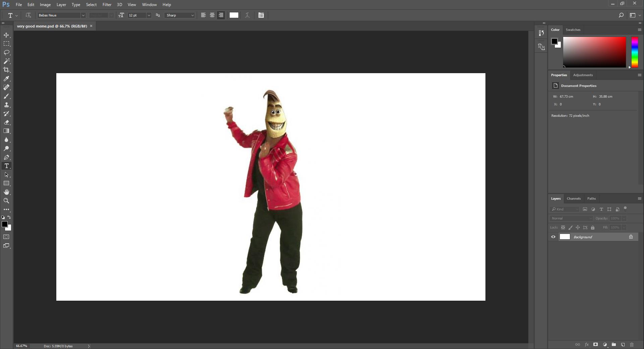Switch to the Hand tool
Image resolution: width=644 pixels, height=349 pixels.
(x=6, y=192)
